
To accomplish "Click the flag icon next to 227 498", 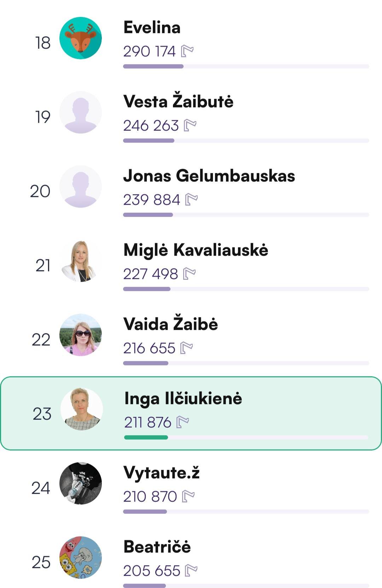I will [x=189, y=274].
